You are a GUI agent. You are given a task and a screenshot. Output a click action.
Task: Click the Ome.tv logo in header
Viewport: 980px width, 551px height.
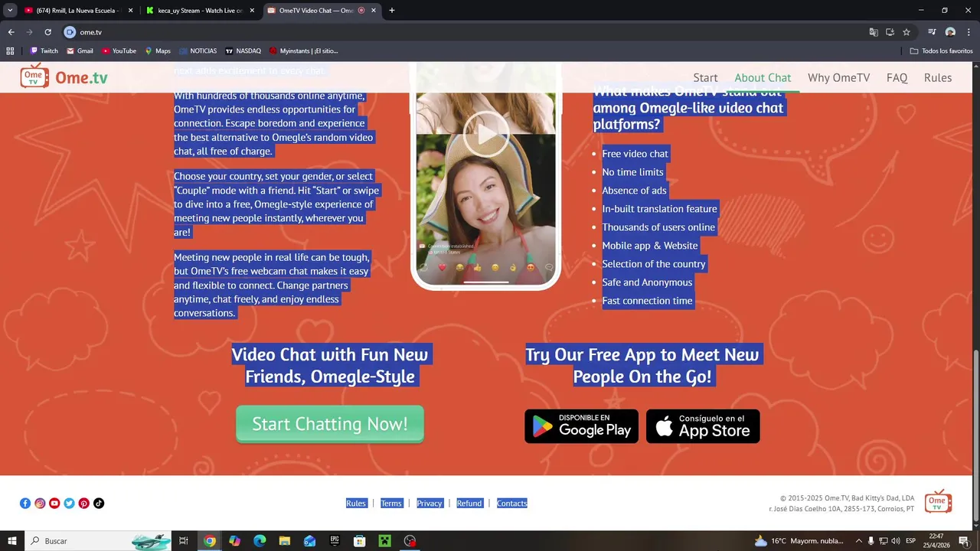point(64,77)
